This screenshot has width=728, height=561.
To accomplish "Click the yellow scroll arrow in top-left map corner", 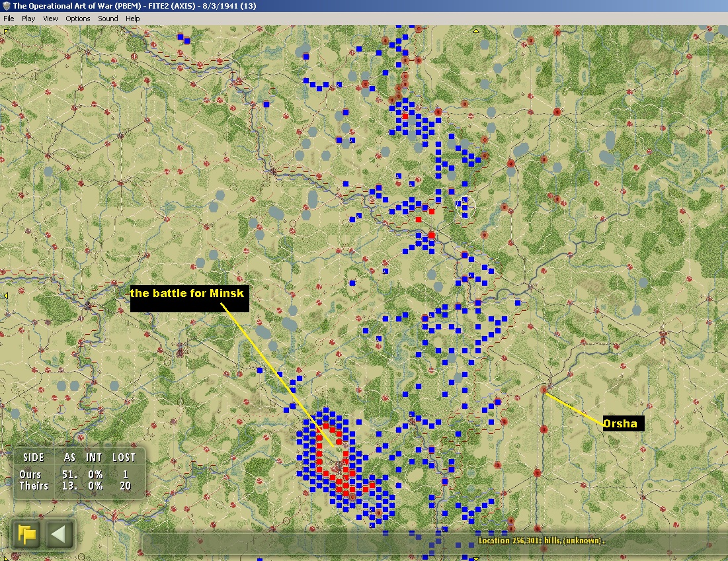I will [x=5, y=31].
